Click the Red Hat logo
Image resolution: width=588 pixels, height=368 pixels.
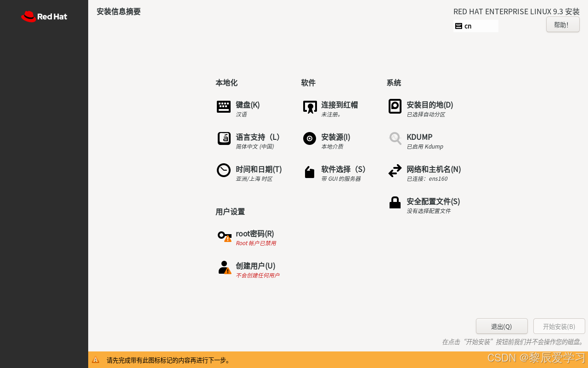[44, 17]
